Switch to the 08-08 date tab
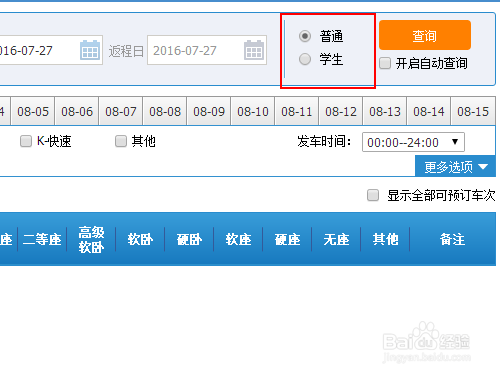 click(165, 111)
